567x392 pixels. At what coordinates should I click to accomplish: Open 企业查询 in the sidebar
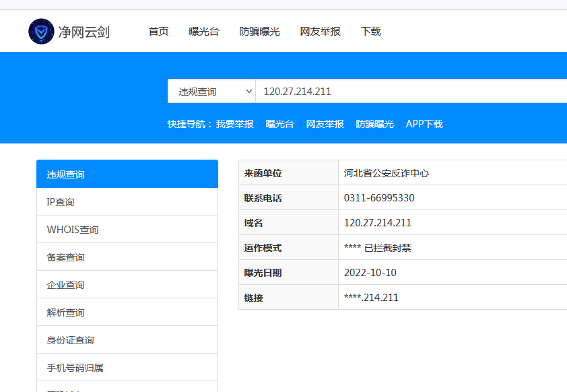pyautogui.click(x=127, y=285)
